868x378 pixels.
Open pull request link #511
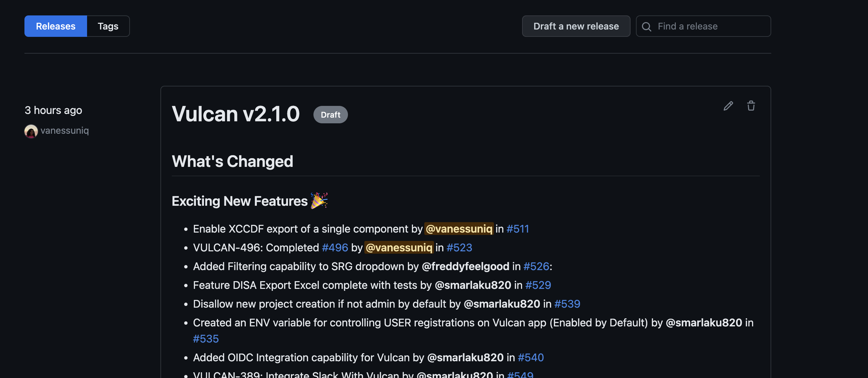click(x=518, y=228)
